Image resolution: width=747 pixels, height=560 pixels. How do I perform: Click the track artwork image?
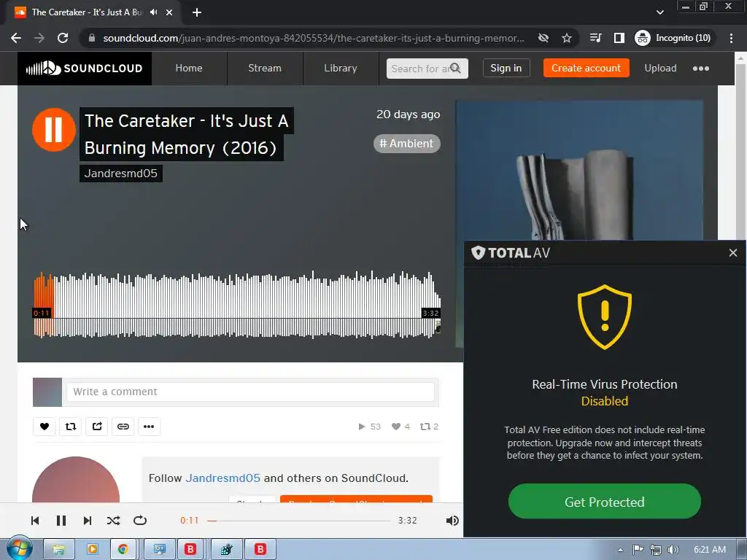tap(579, 170)
